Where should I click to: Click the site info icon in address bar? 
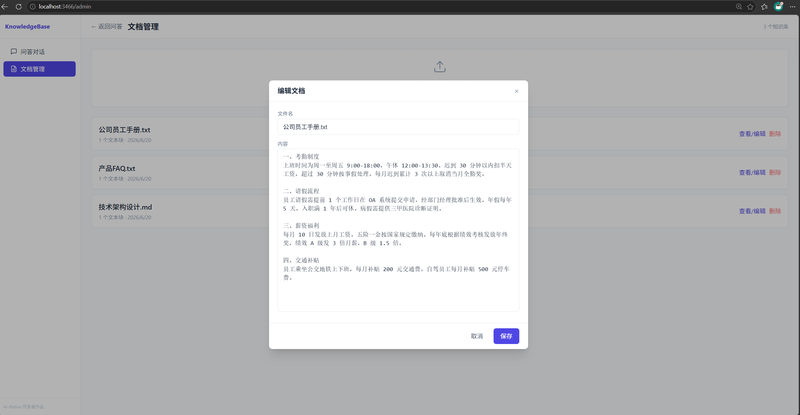click(x=32, y=7)
